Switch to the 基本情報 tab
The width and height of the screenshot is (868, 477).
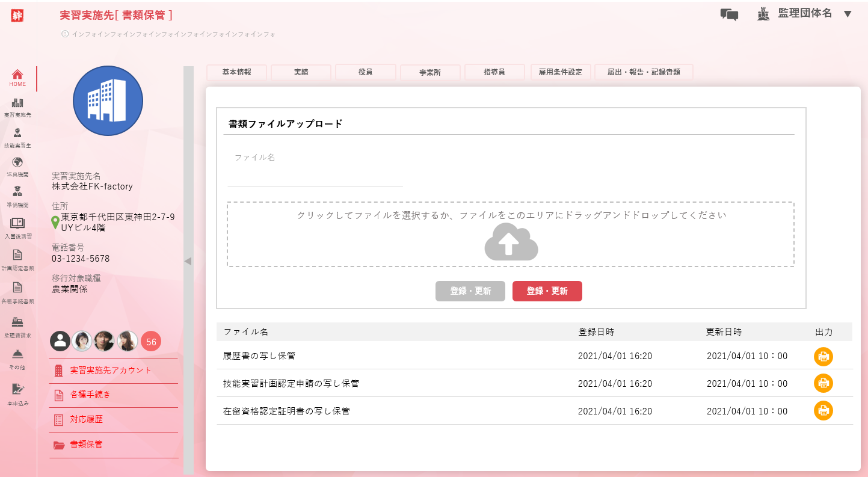tap(236, 72)
